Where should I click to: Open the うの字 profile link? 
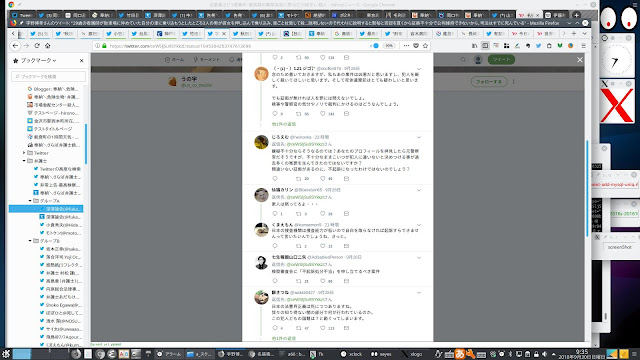point(189,79)
